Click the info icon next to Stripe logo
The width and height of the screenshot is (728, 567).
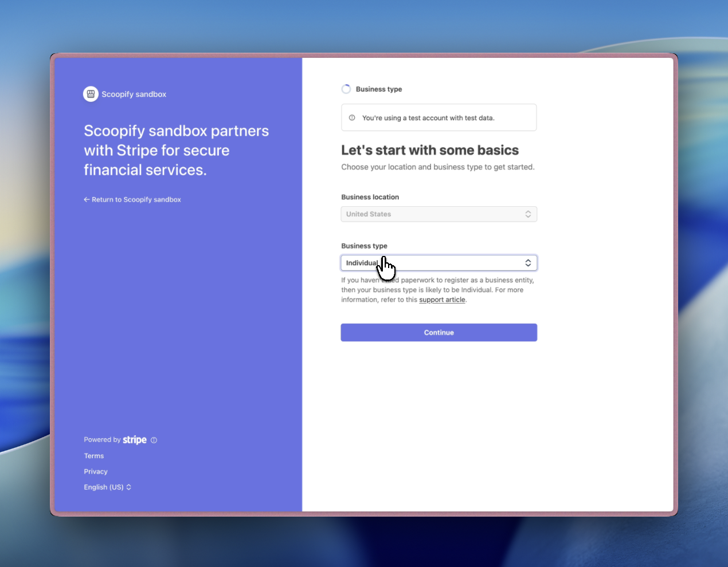coord(154,440)
